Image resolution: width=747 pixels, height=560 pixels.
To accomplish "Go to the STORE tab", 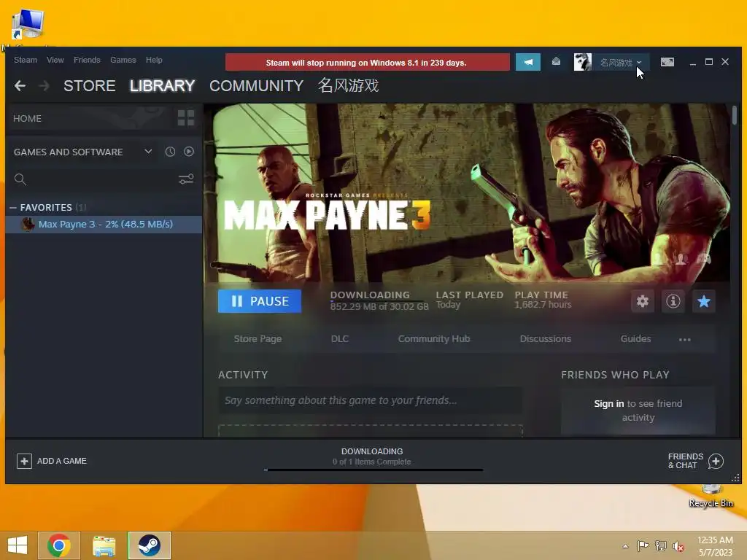I will pyautogui.click(x=90, y=86).
